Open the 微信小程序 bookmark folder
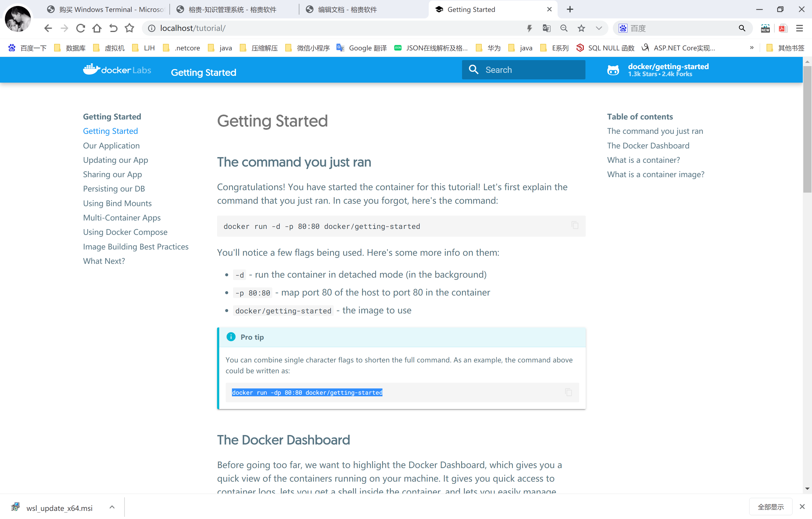812x519 pixels. (307, 48)
